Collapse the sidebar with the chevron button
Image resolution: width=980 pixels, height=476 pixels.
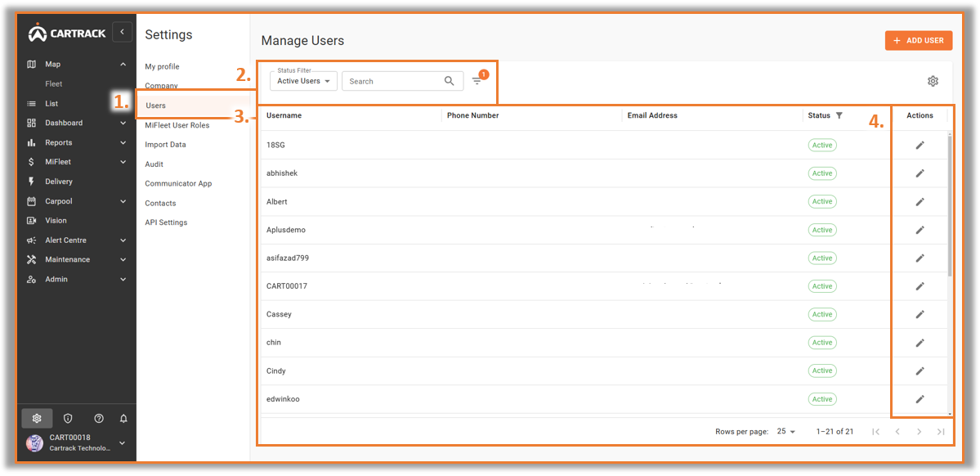[x=123, y=32]
